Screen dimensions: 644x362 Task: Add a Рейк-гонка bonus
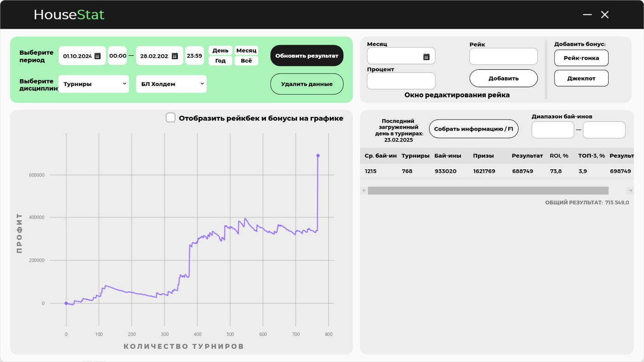(x=581, y=58)
